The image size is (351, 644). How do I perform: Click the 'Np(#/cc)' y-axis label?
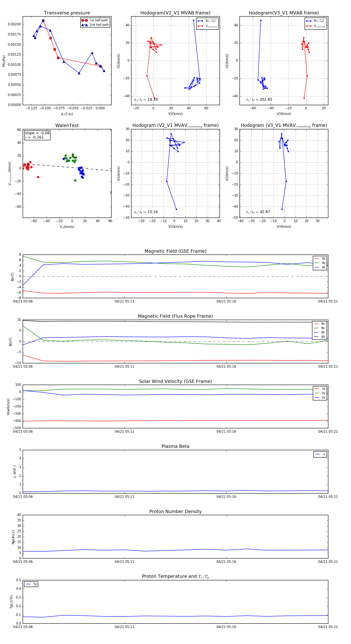(x=13, y=537)
